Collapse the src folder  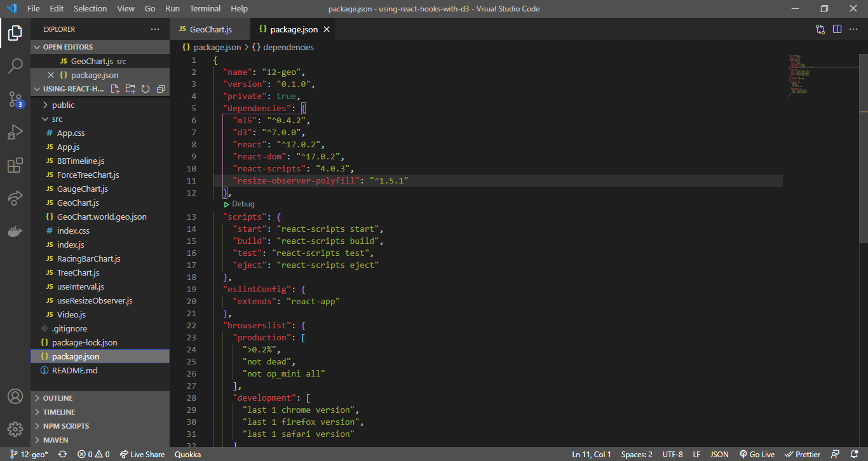pos(100,119)
